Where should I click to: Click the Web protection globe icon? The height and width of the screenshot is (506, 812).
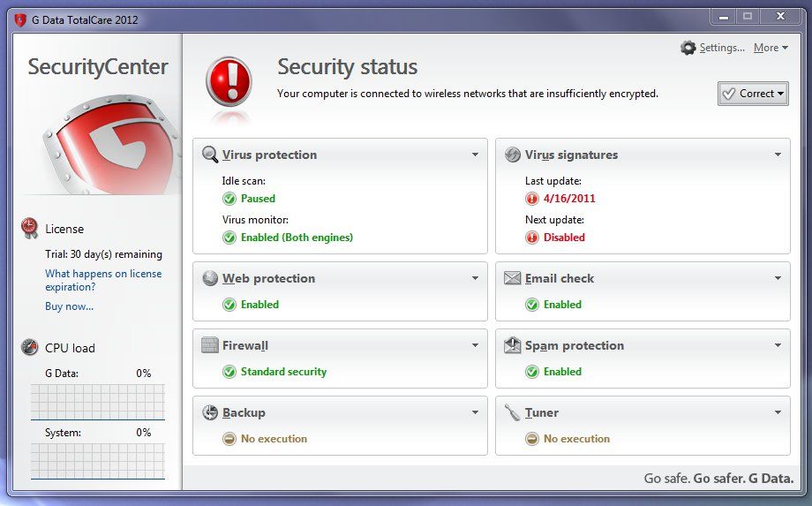pos(210,278)
